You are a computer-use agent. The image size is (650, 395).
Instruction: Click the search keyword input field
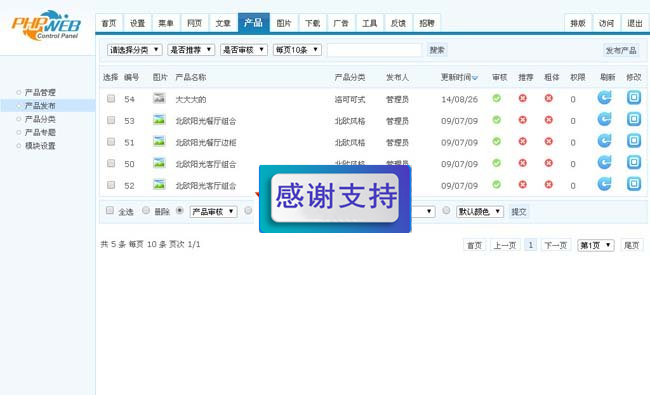point(375,50)
